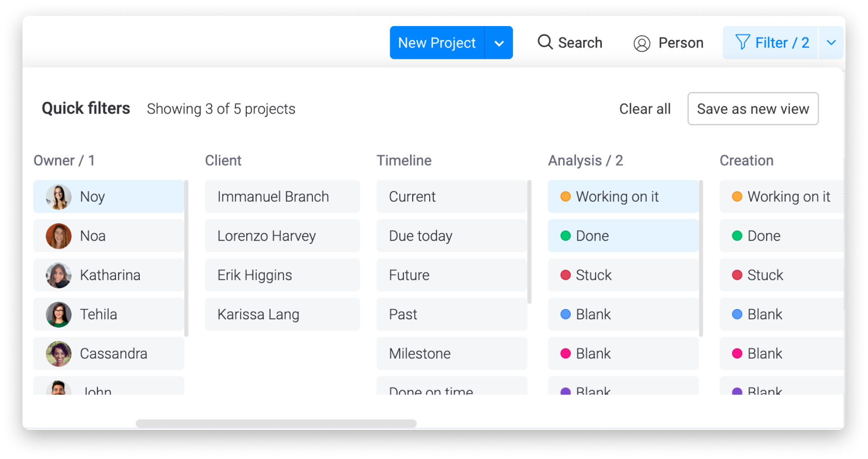The image size is (868, 459).
Task: Click the Timeline column vertical scrollbar
Action: pyautogui.click(x=529, y=242)
